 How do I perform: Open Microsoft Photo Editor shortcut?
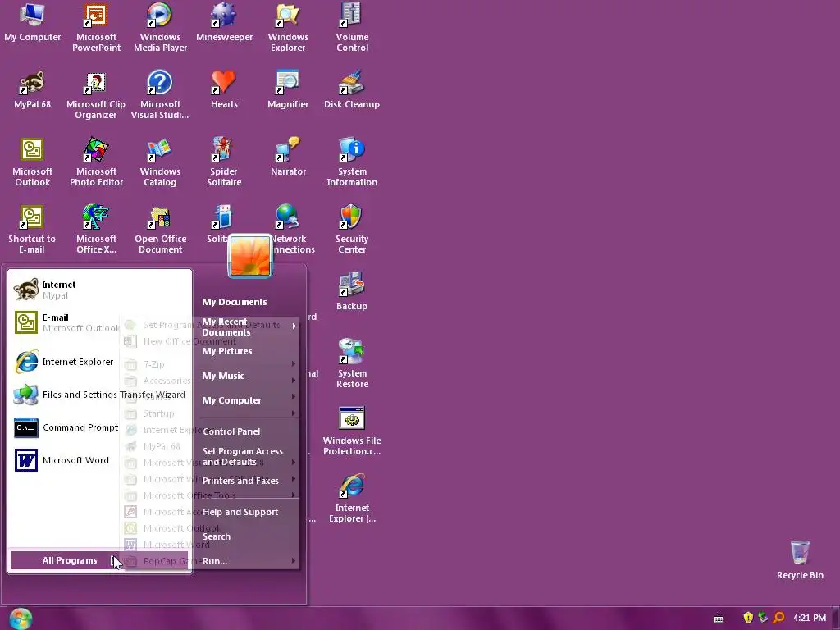[96, 162]
